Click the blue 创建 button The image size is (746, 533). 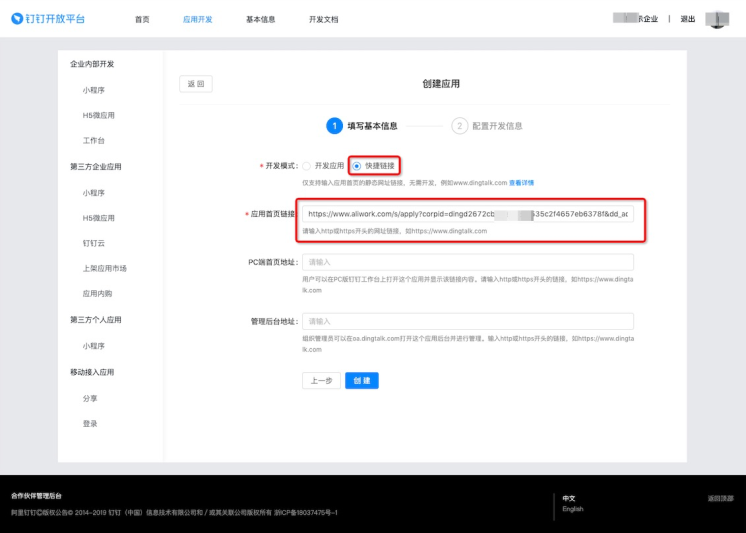click(x=362, y=381)
